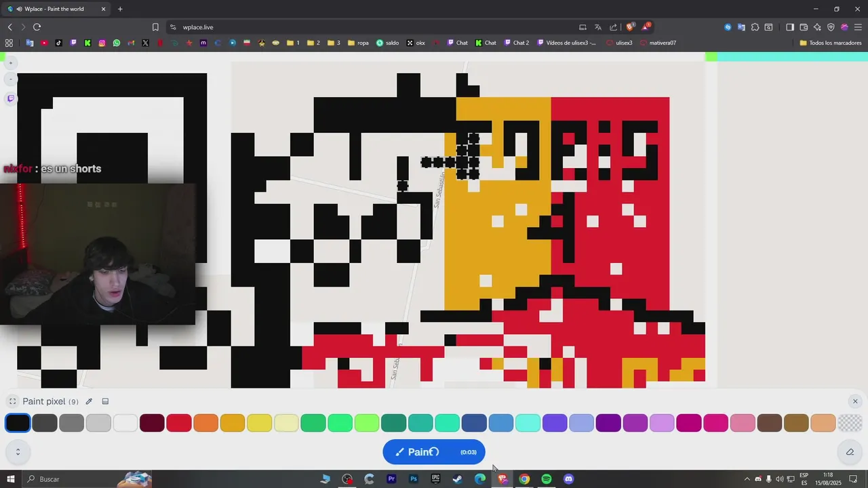
Task: Pick the pale yellow swatch
Action: pyautogui.click(x=286, y=423)
